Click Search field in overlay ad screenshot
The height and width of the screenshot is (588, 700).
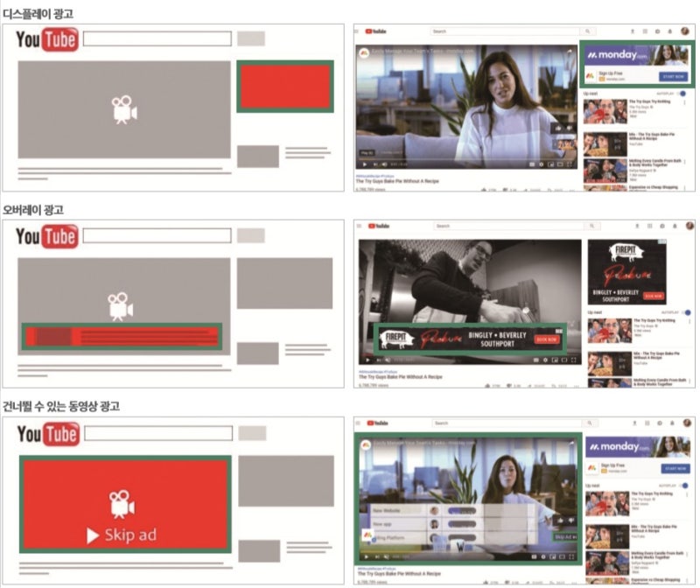pyautogui.click(x=509, y=226)
